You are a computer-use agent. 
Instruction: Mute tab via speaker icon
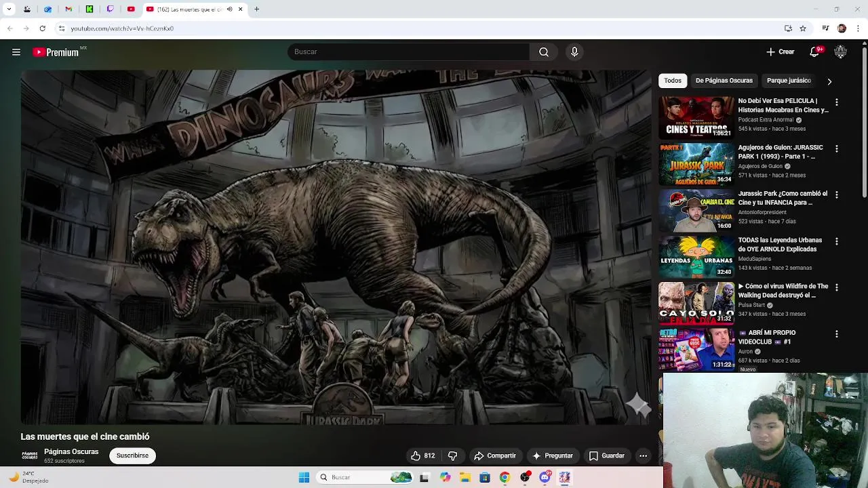click(230, 9)
